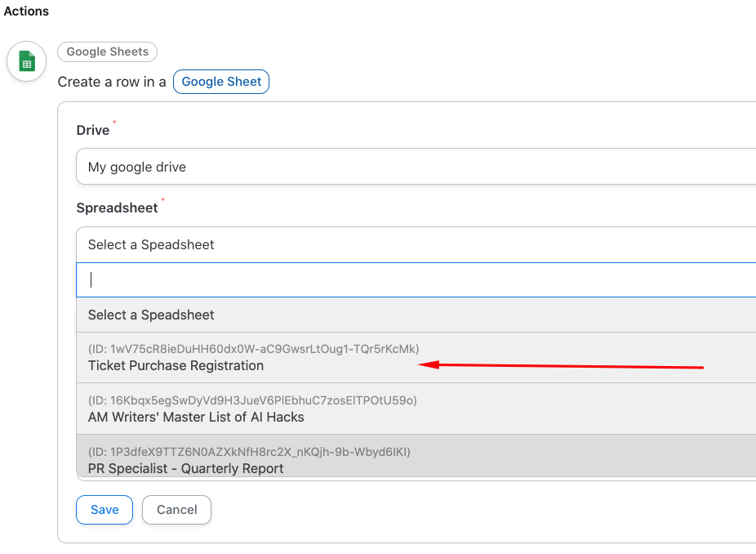The image size is (756, 554).
Task: Pick AM Writers' Master List of AI Hacks
Action: pyautogui.click(x=196, y=417)
